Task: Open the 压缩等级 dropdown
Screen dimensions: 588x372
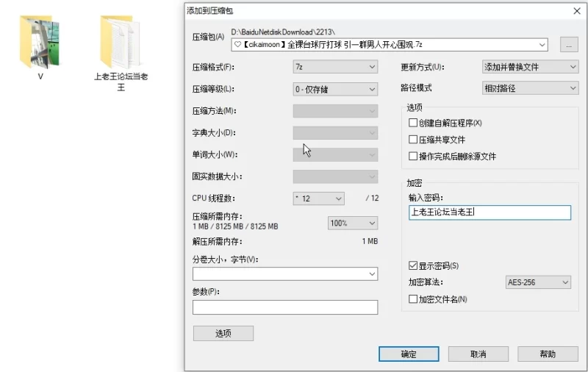Action: click(335, 89)
